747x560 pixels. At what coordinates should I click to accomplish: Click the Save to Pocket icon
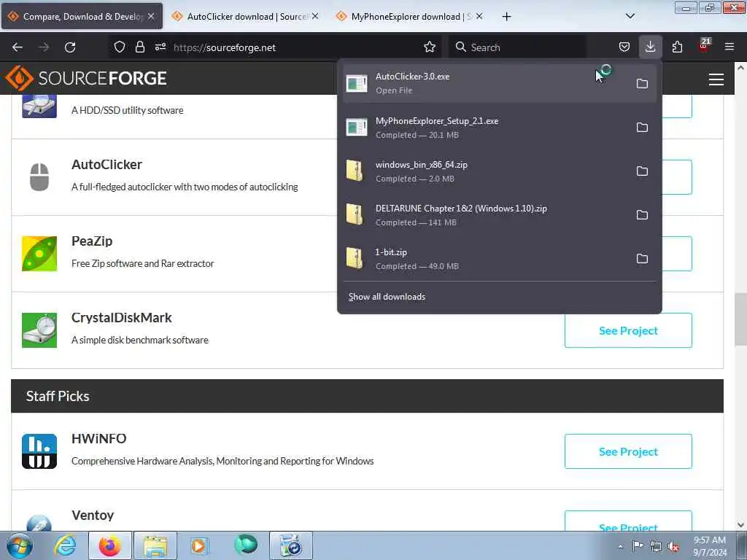pyautogui.click(x=624, y=47)
